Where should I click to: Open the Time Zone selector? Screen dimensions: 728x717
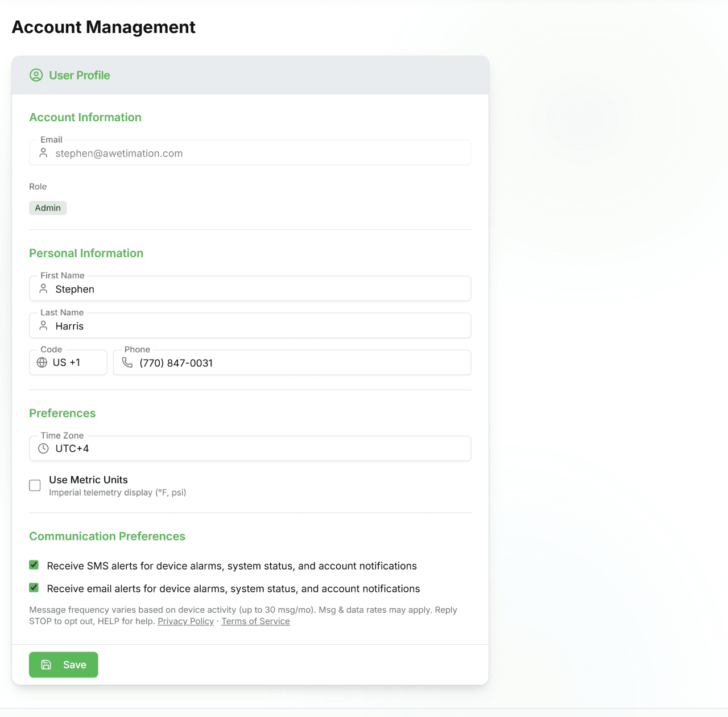pos(250,448)
